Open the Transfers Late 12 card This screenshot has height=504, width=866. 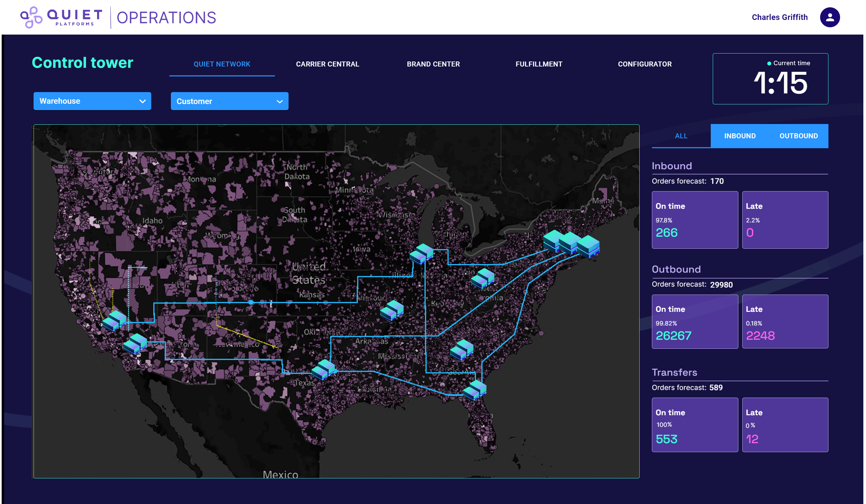click(785, 425)
